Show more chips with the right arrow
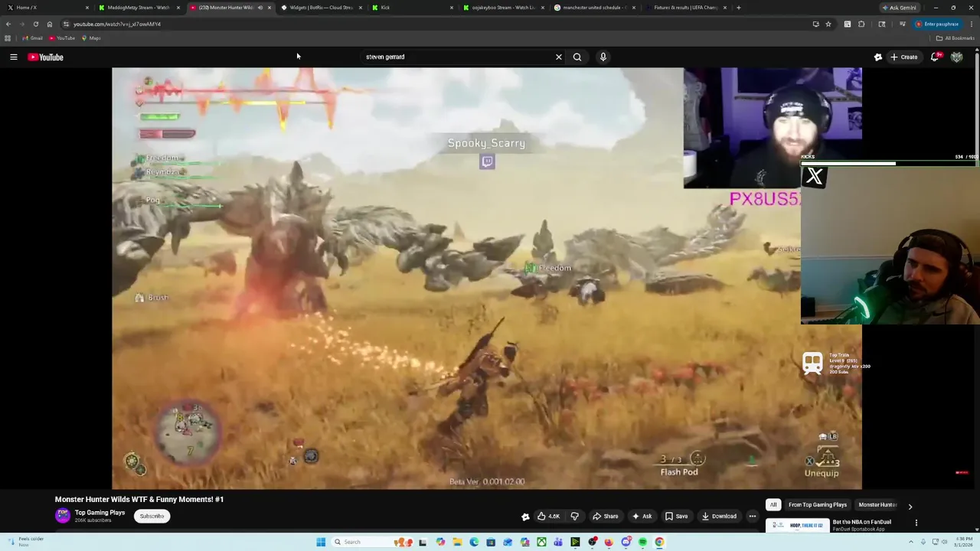The height and width of the screenshot is (551, 980). pos(910,506)
